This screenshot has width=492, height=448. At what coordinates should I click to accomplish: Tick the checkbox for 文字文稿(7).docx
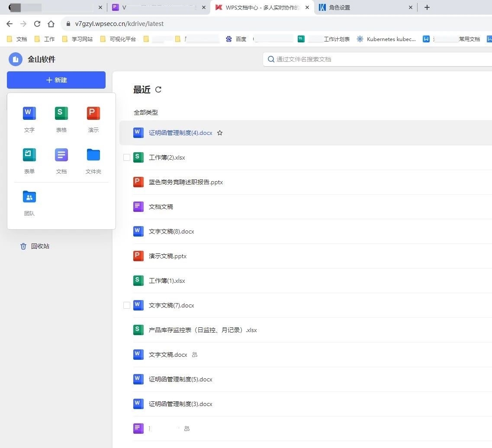pos(127,305)
